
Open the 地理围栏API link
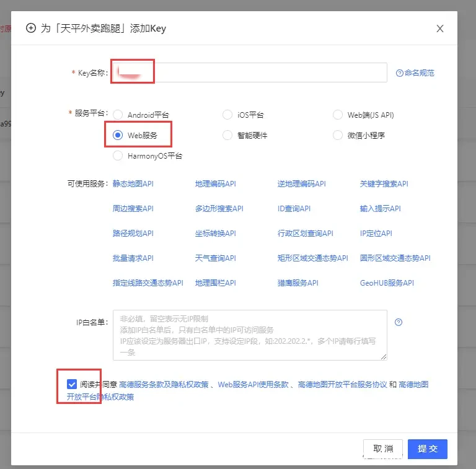(216, 283)
